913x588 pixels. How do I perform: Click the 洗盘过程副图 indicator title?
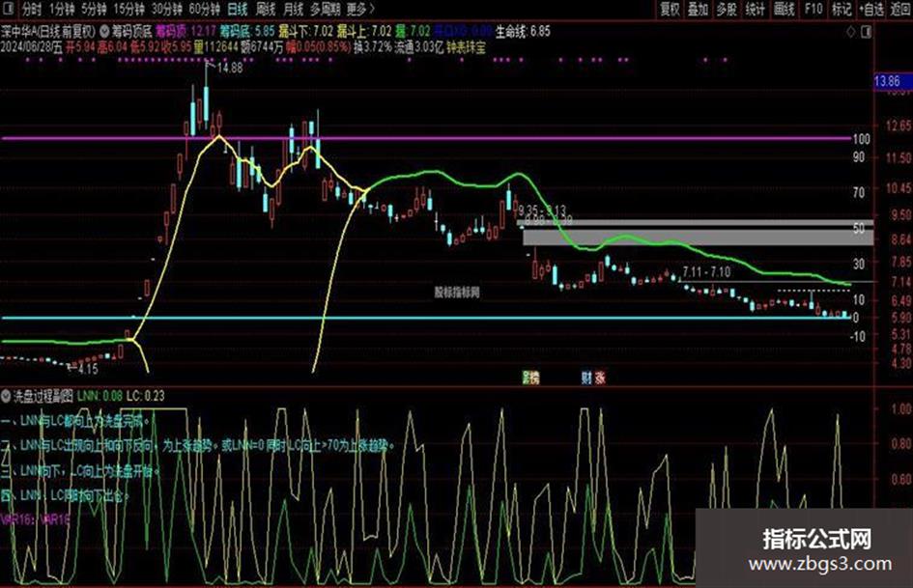pos(43,397)
